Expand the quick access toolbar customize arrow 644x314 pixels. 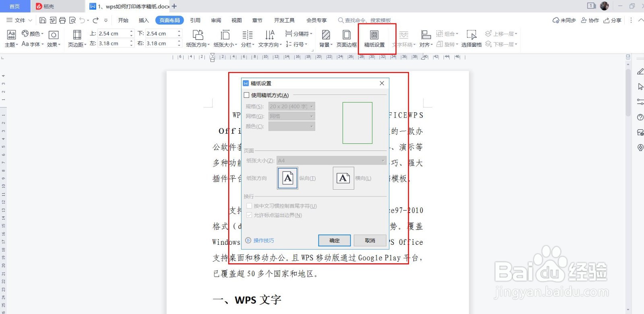click(x=106, y=20)
